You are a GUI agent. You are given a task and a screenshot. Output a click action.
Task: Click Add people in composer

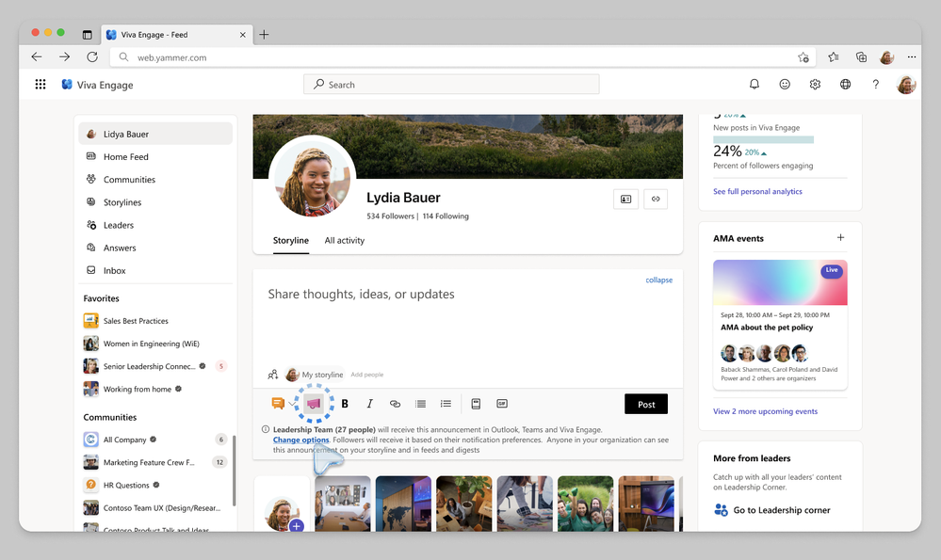pyautogui.click(x=366, y=375)
